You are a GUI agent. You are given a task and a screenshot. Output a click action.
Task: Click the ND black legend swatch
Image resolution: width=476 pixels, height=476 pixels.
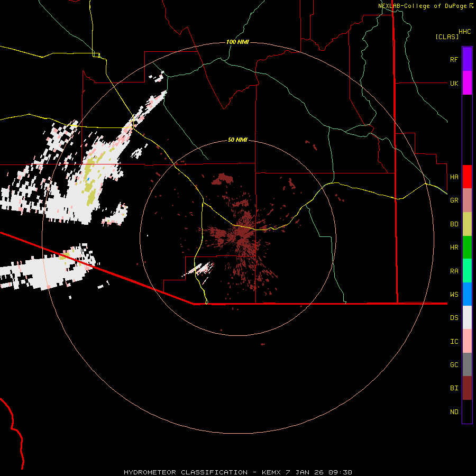467,411
